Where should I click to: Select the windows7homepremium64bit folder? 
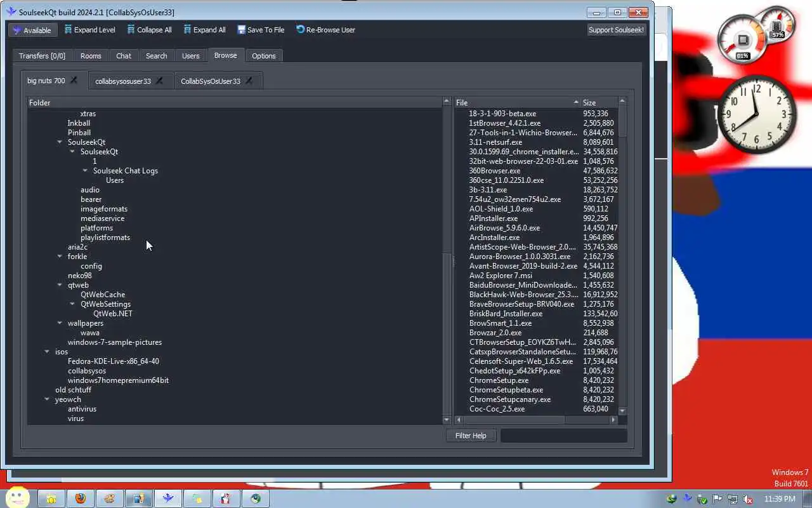[118, 380]
